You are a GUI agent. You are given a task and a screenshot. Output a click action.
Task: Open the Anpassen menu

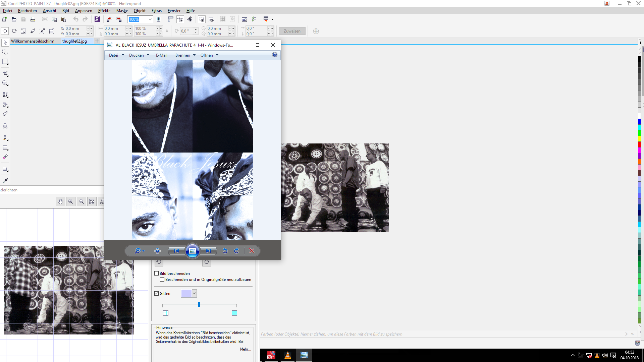[84, 11]
